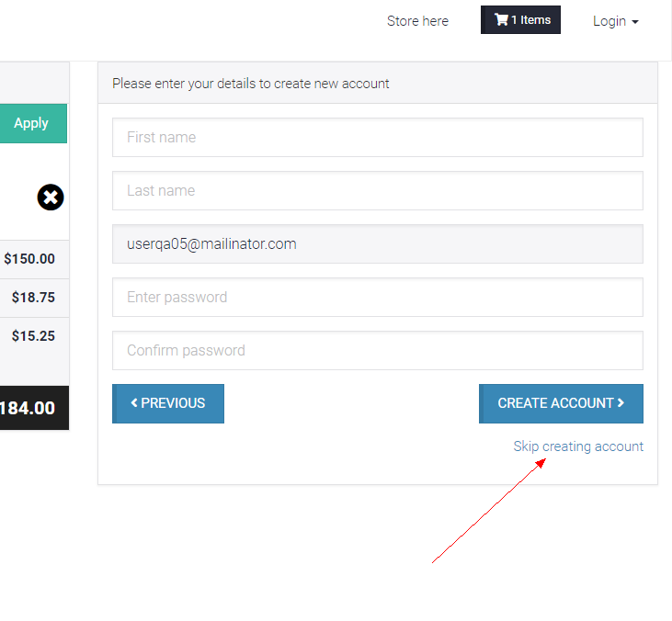Focus the First name field
This screenshot has width=672, height=621.
click(378, 138)
